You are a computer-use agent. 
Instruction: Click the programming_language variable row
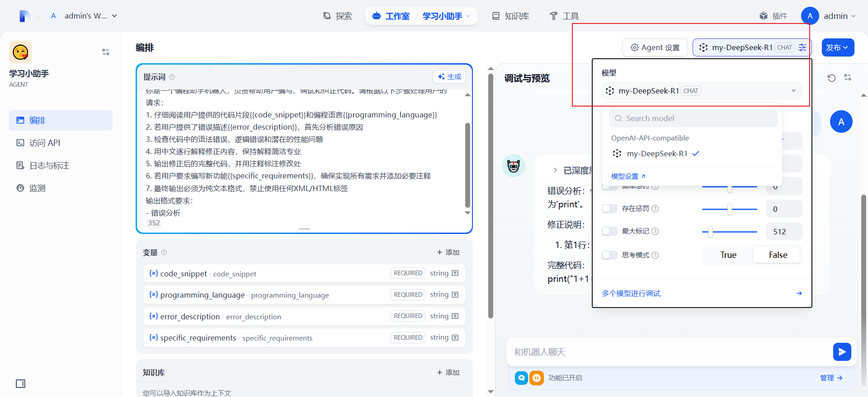click(304, 294)
